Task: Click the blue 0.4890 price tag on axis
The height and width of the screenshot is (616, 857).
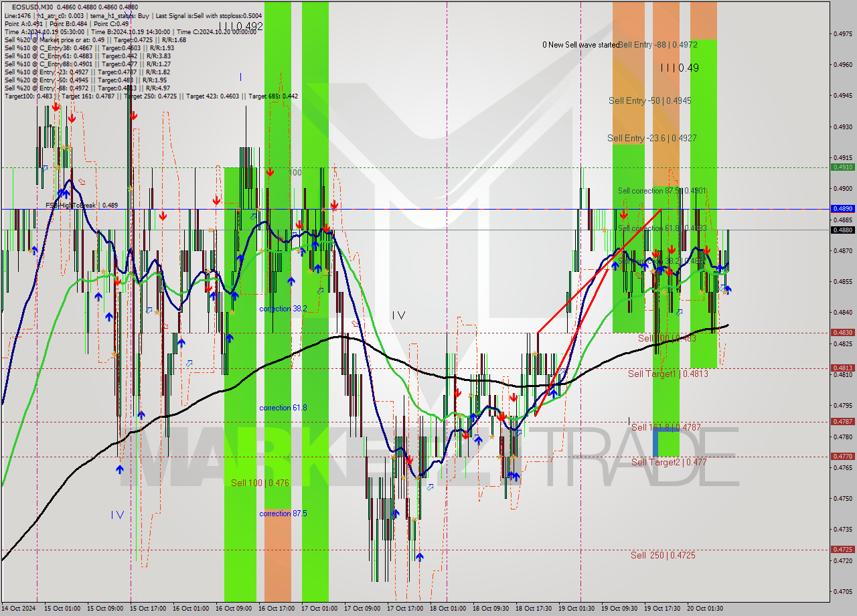Action: [x=842, y=209]
